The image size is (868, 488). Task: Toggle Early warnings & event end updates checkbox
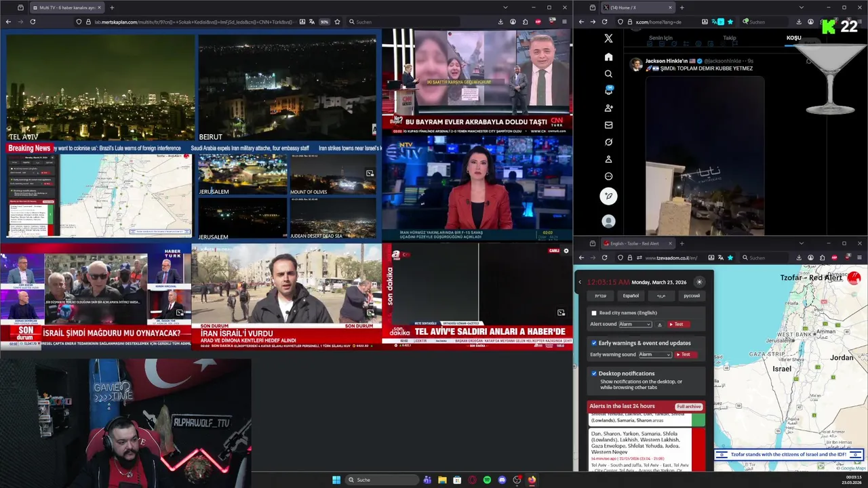point(594,343)
